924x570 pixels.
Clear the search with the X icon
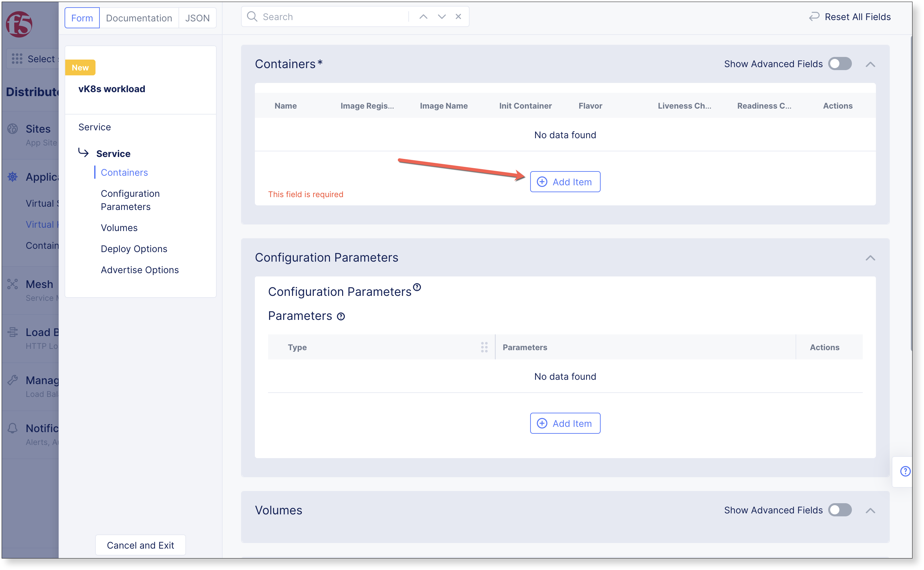[458, 16]
